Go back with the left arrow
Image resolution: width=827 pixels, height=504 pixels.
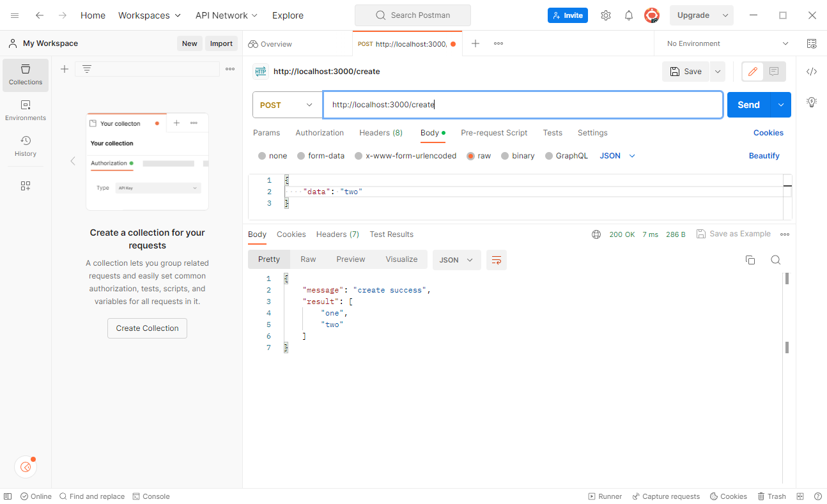[40, 15]
